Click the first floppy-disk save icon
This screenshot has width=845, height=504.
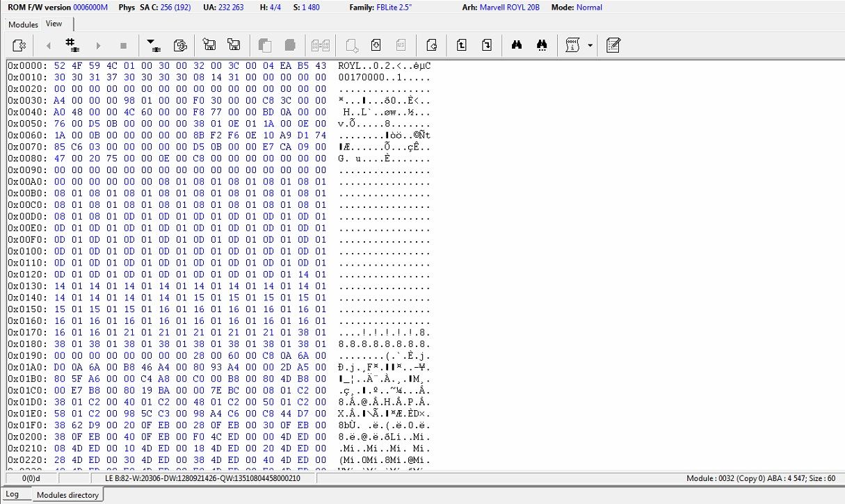[x=209, y=45]
